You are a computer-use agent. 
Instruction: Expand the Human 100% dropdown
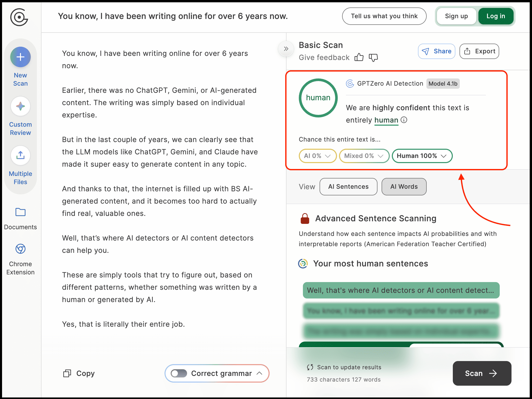422,156
